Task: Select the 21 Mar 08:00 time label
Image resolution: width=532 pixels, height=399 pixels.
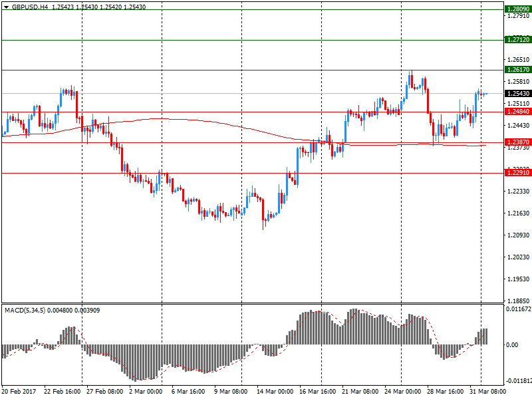Action: 360,391
